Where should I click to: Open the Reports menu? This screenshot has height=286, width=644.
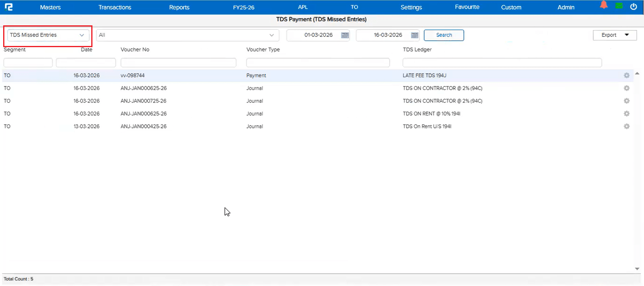pos(179,7)
